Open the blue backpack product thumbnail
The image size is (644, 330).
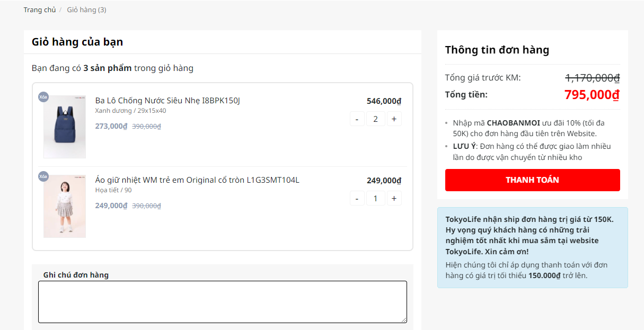65,127
